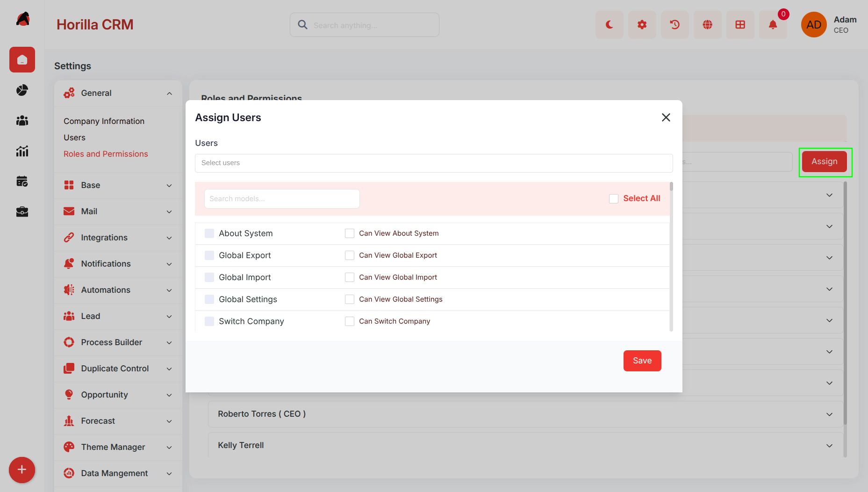Click the AD user avatar
This screenshot has width=868, height=492.
(814, 25)
